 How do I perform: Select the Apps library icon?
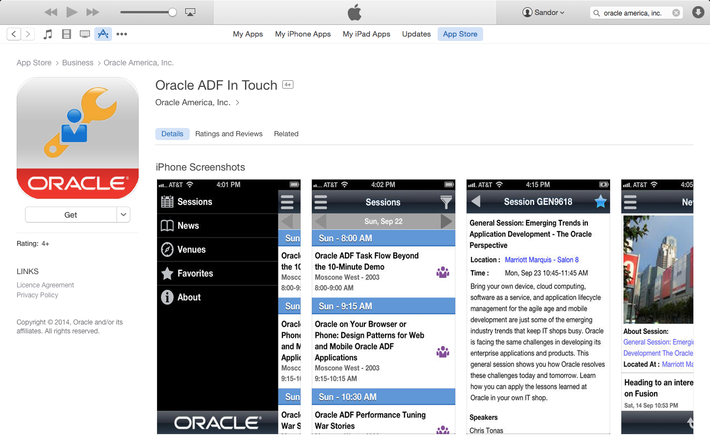click(x=103, y=34)
